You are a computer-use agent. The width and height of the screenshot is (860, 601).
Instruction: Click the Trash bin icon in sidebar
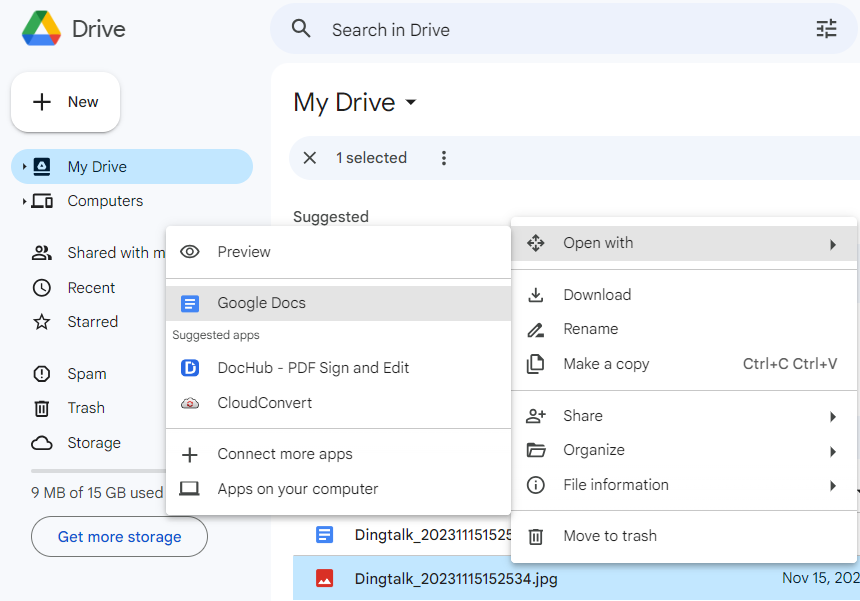tap(42, 409)
